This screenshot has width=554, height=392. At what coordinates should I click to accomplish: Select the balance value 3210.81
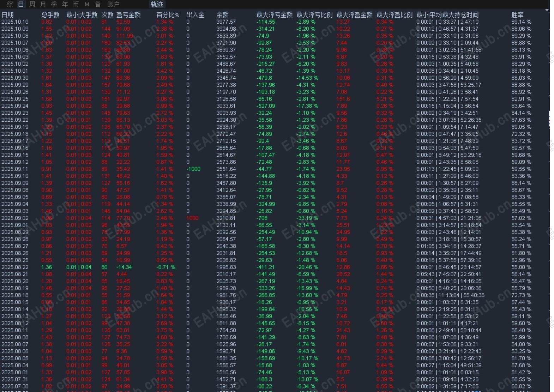(x=226, y=218)
